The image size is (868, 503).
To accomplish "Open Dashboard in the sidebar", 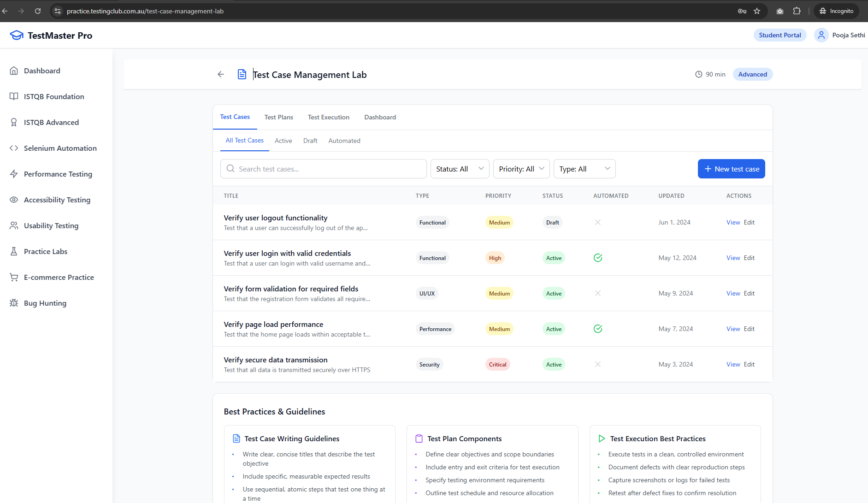I will (42, 71).
